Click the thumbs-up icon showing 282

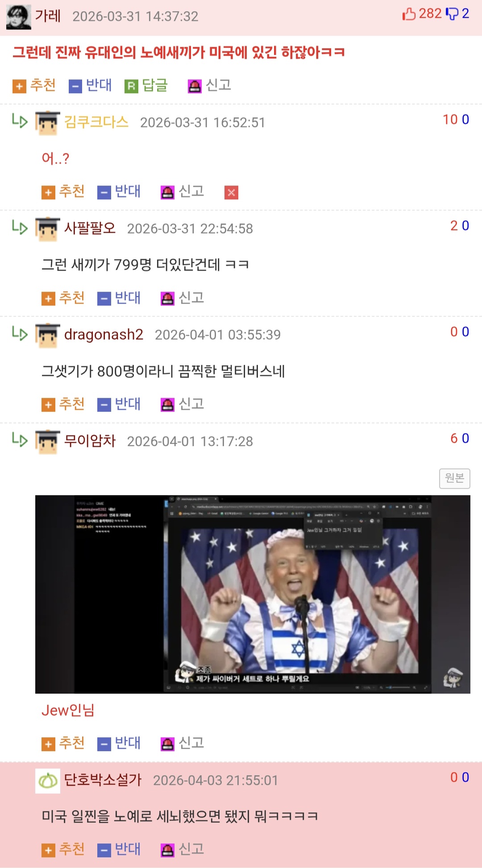[x=409, y=14]
